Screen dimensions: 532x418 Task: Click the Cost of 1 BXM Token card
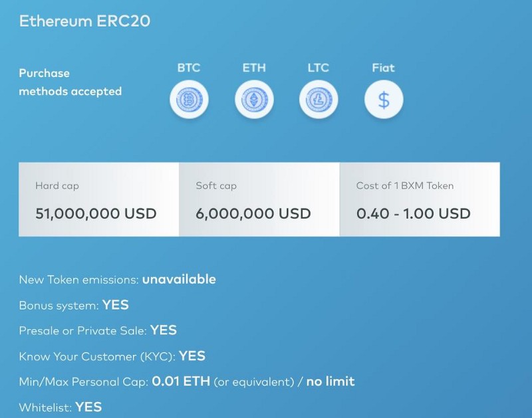(420, 199)
